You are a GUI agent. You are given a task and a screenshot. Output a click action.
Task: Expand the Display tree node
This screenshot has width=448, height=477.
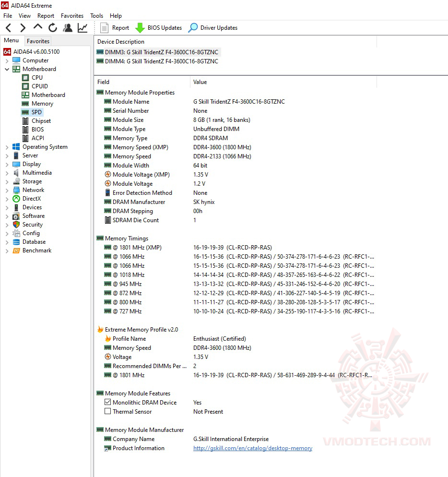7,164
